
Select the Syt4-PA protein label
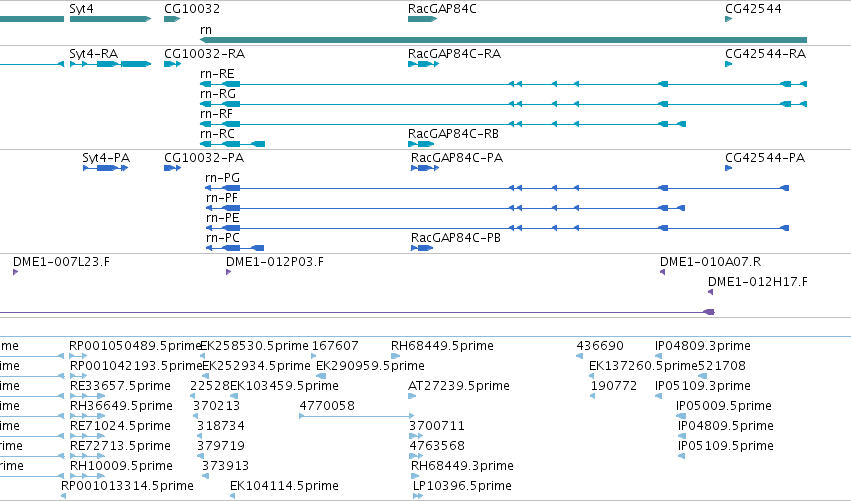click(x=106, y=158)
